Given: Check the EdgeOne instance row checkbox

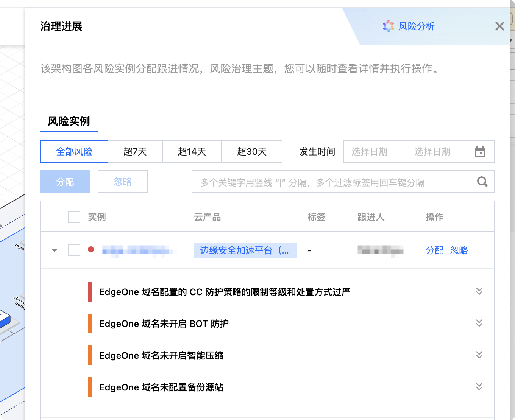Looking at the screenshot, I should pyautogui.click(x=74, y=250).
